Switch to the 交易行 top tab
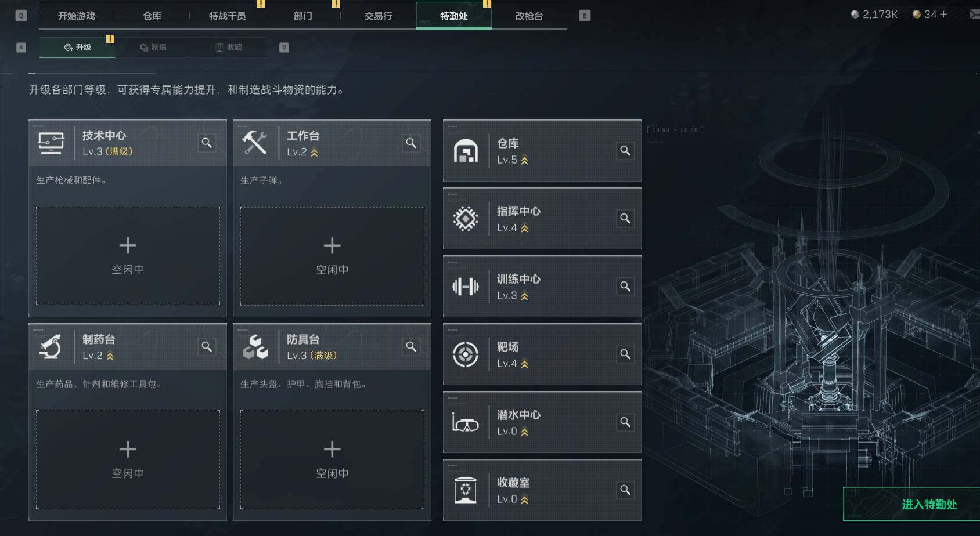This screenshot has width=980, height=536. pos(379,16)
